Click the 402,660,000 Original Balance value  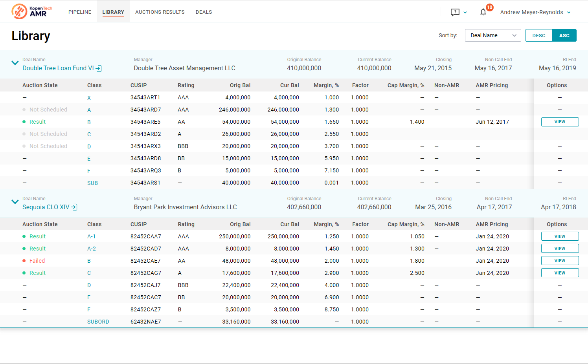[x=304, y=207]
